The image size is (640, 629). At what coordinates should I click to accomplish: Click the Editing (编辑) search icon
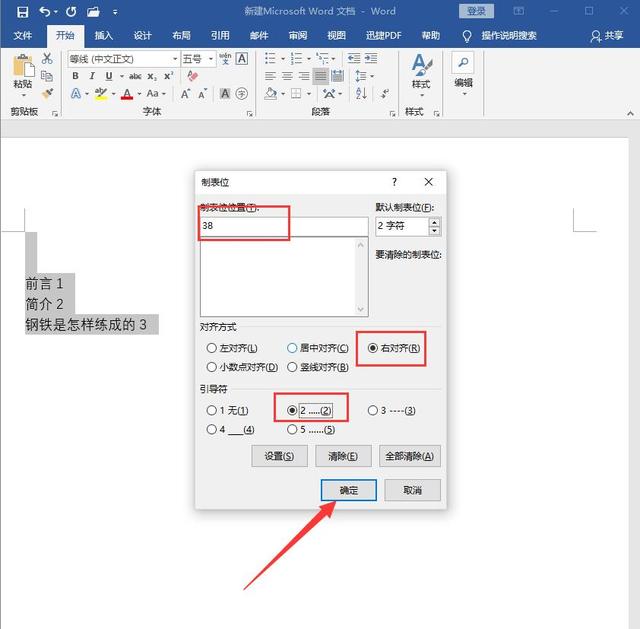pyautogui.click(x=463, y=68)
